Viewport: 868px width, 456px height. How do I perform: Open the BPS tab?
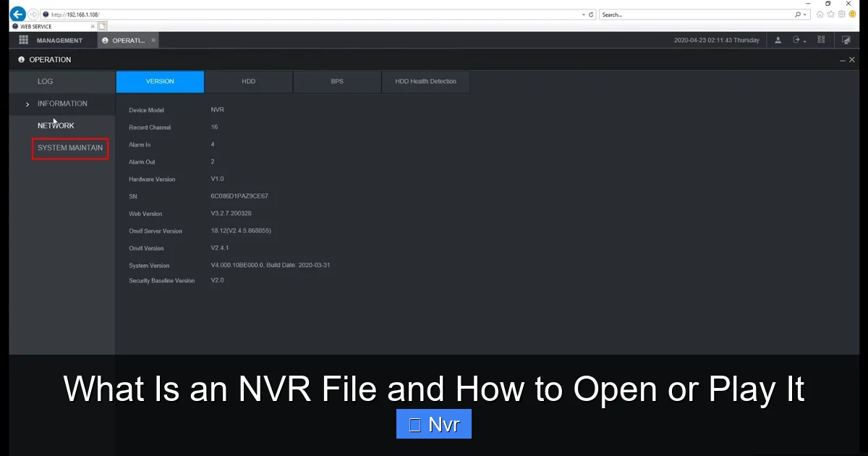click(x=336, y=81)
